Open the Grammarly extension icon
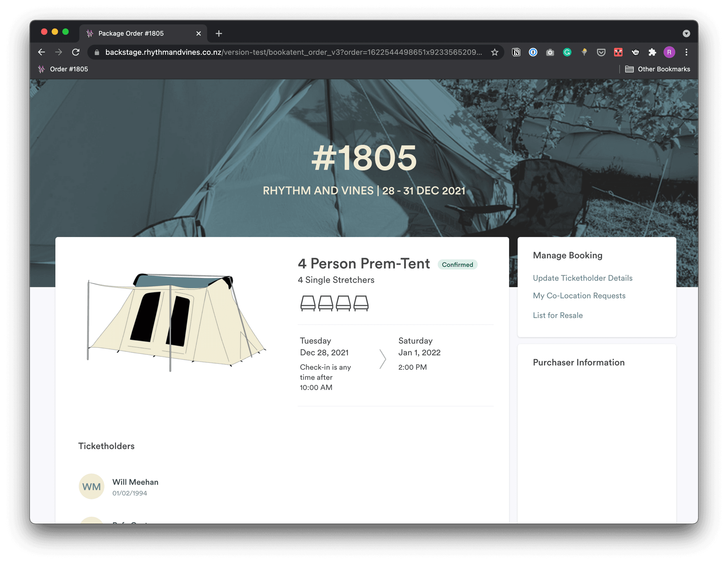The image size is (728, 563). (567, 52)
